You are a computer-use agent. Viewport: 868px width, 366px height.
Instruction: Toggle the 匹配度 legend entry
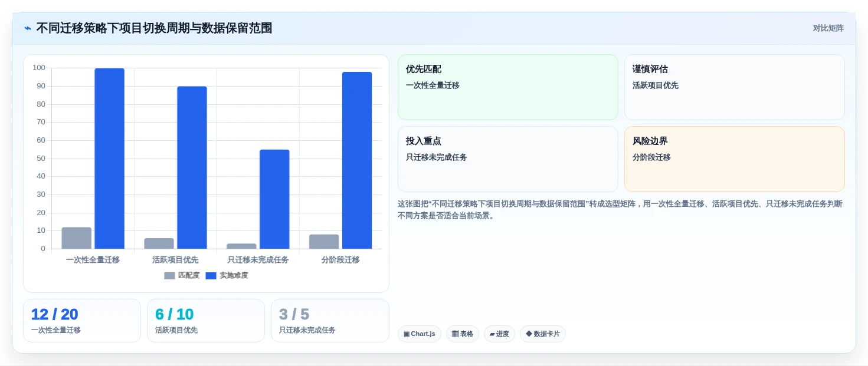point(182,275)
